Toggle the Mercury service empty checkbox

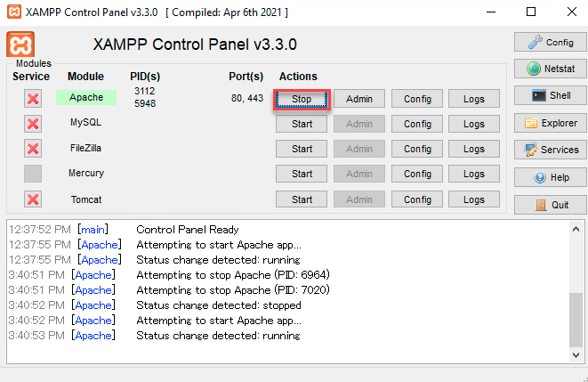33,174
